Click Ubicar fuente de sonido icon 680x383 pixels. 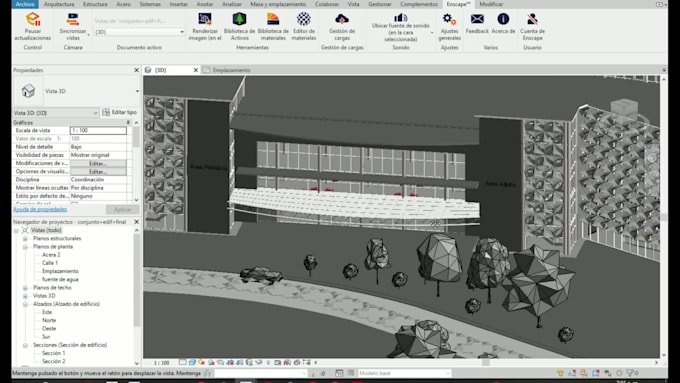pyautogui.click(x=400, y=17)
